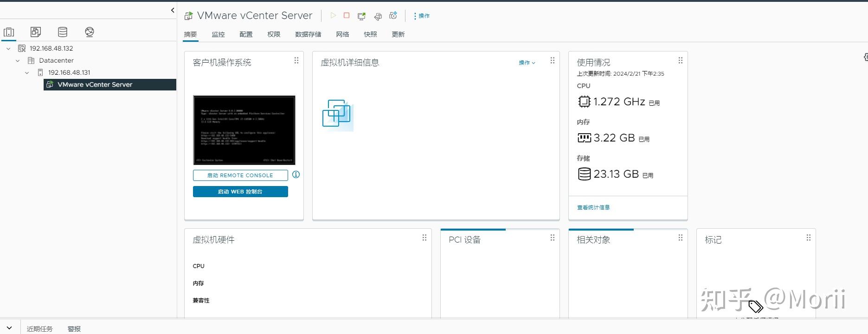Click the drag handle on 虚拟机硬件 card
868x334 pixels.
coord(424,238)
